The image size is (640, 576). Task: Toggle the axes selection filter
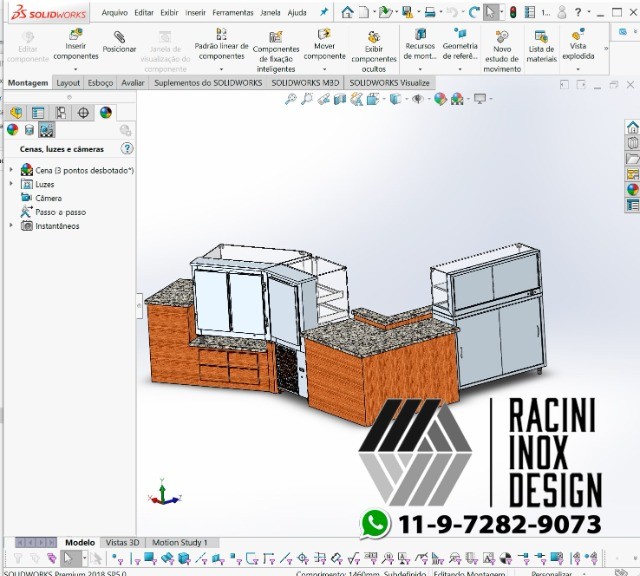201,558
